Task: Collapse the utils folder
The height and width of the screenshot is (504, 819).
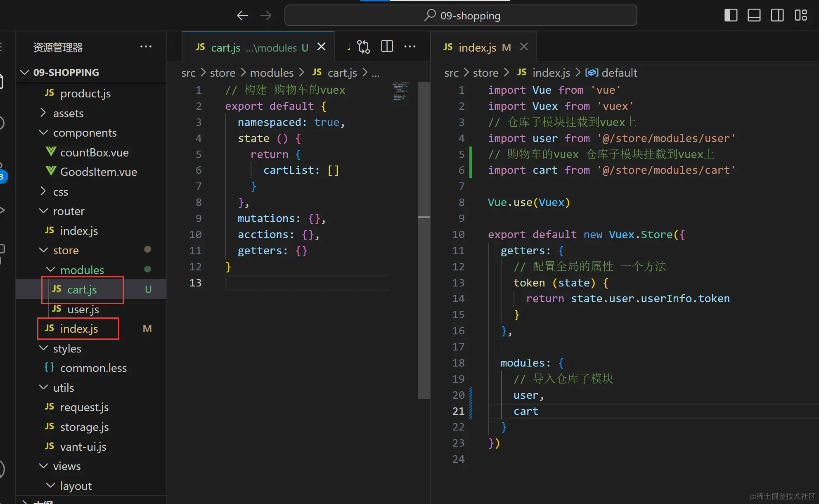Action: click(x=91, y=388)
